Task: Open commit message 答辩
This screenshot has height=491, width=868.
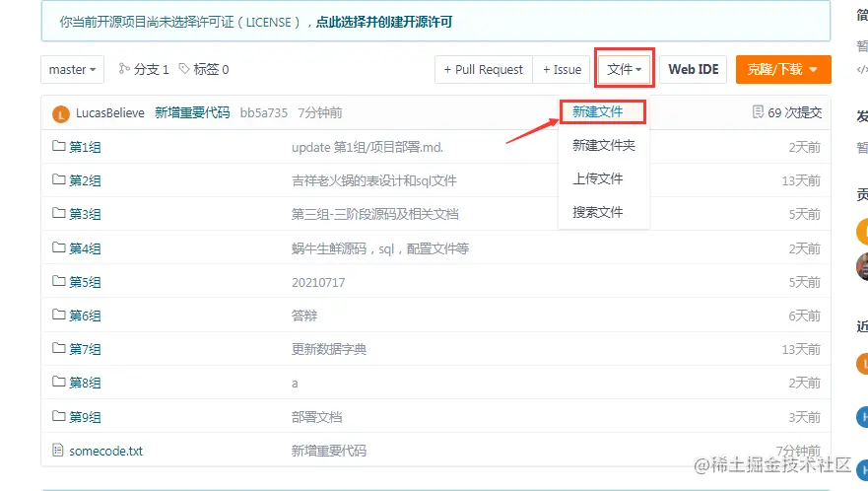Action: tap(304, 316)
